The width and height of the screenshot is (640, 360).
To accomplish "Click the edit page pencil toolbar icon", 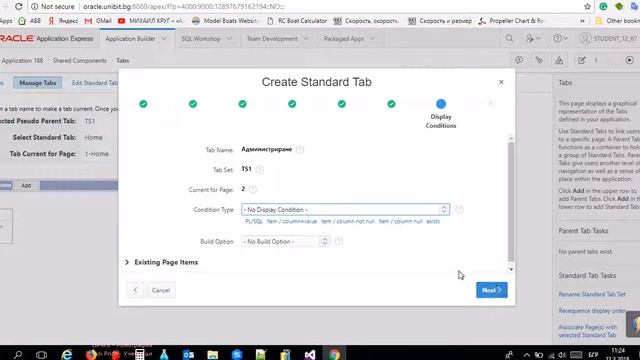I will click(x=582, y=60).
